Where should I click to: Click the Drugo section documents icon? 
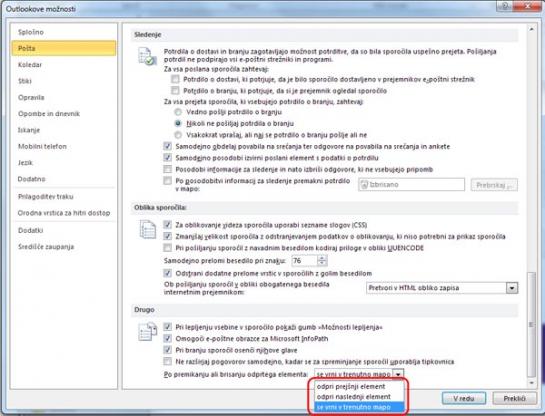click(x=148, y=331)
